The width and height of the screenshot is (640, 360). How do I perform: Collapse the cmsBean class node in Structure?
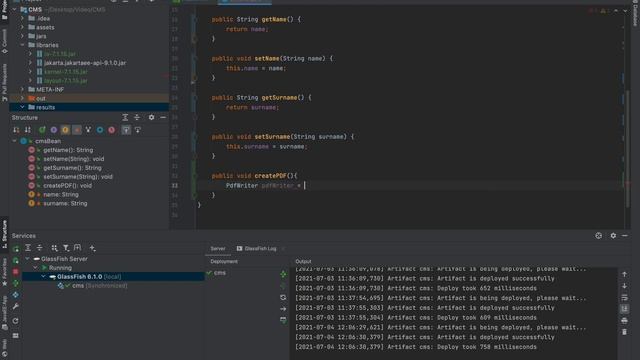pyautogui.click(x=15, y=141)
